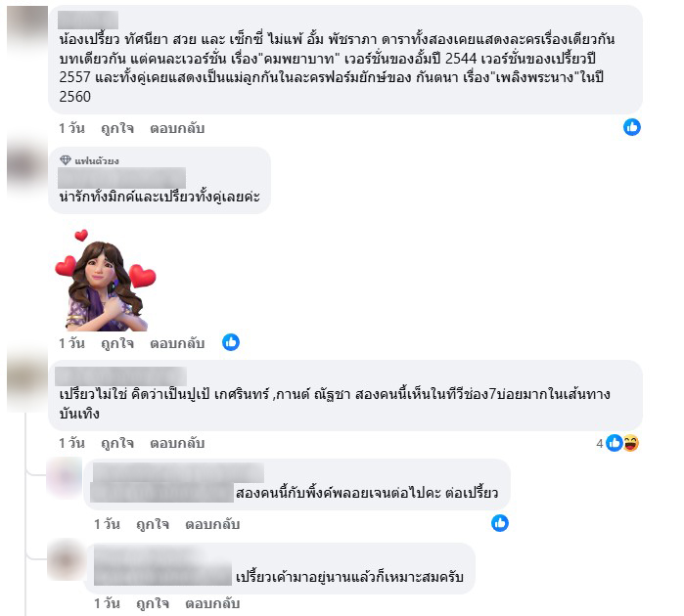Click the top fan diamond badge icon
Image resolution: width=684 pixels, height=616 pixels.
point(66,160)
